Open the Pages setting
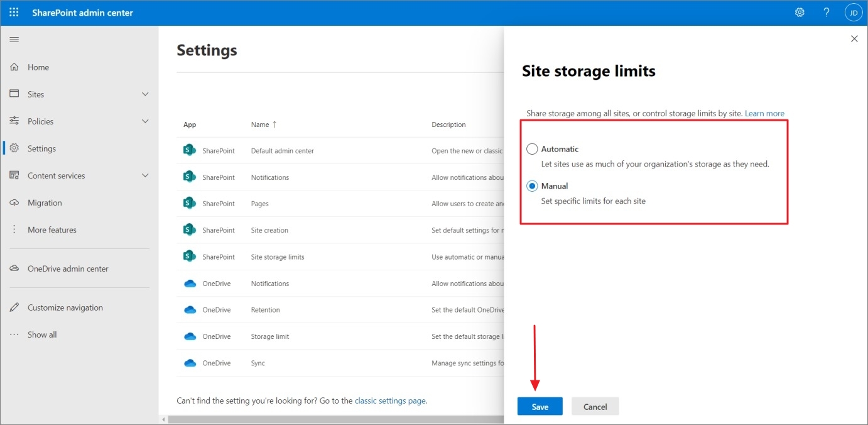 [x=260, y=204]
